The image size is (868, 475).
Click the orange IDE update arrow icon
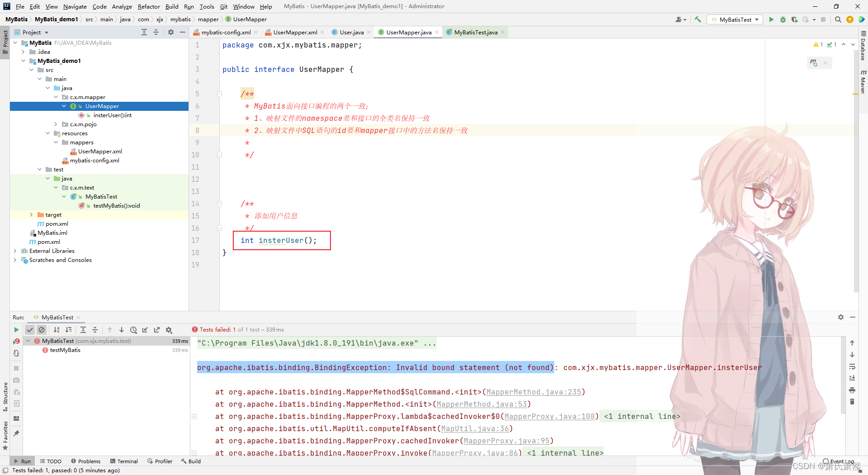849,19
